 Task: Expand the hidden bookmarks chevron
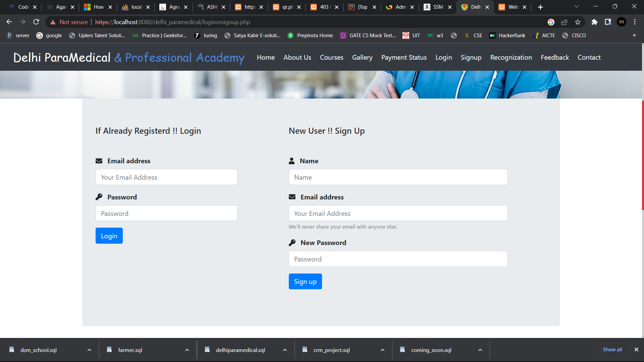[x=634, y=36]
